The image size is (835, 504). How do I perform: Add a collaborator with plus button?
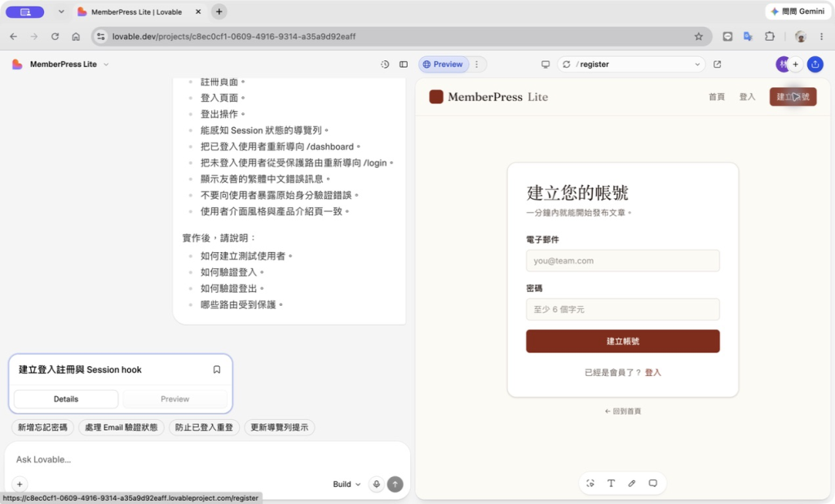tap(796, 64)
